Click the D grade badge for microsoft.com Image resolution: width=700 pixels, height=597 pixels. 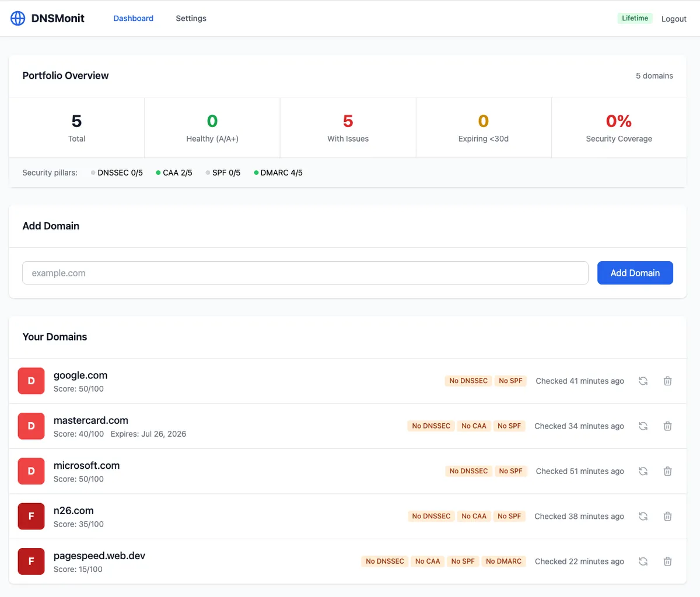coord(32,471)
